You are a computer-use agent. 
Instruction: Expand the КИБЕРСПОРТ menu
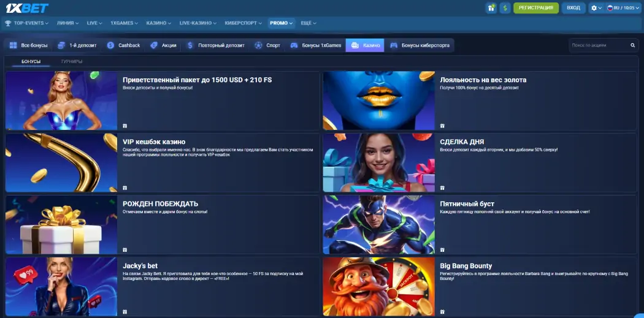pyautogui.click(x=243, y=23)
